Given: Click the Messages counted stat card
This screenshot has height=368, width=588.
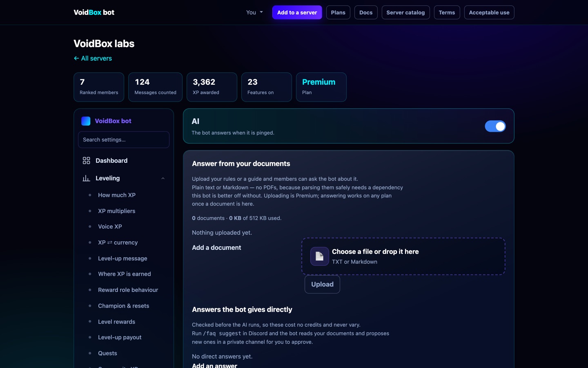Looking at the screenshot, I should (155, 87).
